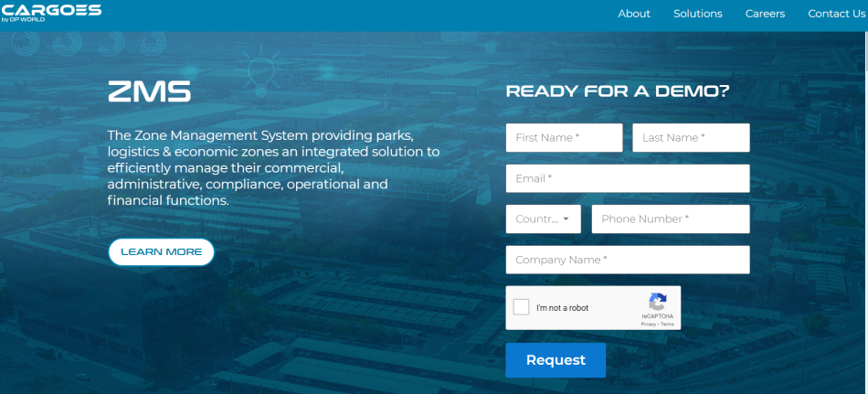Focus the First Name field

click(x=564, y=137)
